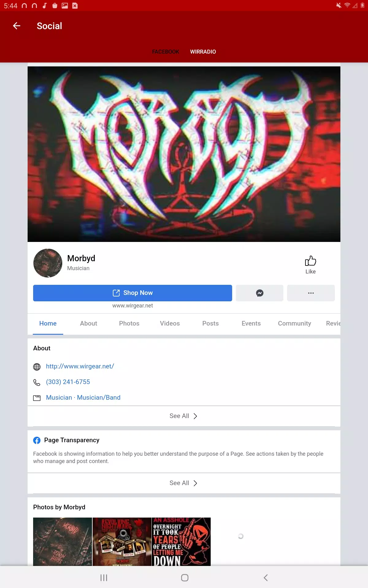Open the Musician/Band category link
This screenshot has width=368, height=588.
coord(99,398)
